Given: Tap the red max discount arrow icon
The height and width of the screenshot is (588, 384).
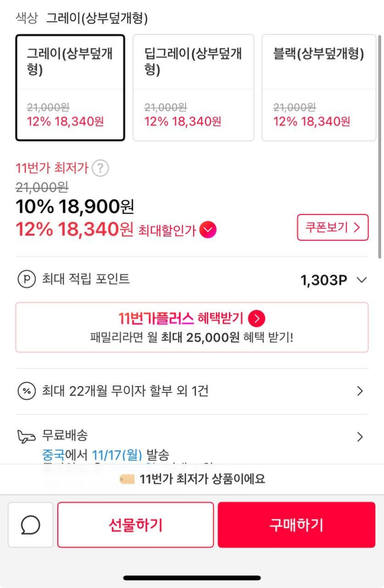Looking at the screenshot, I should [x=208, y=230].
